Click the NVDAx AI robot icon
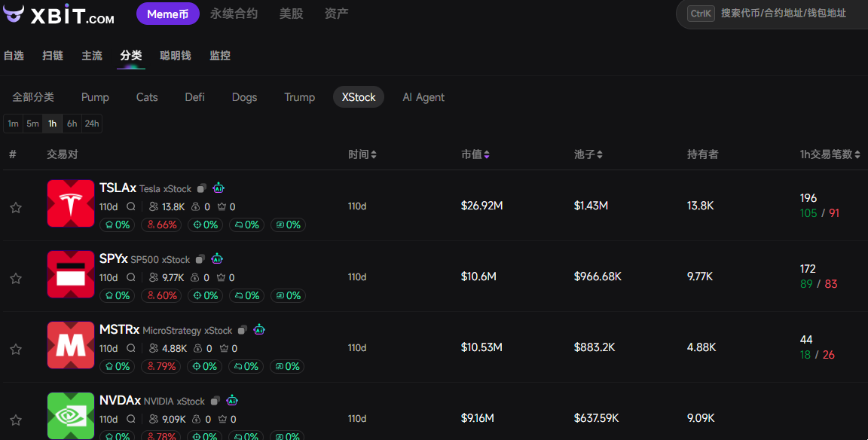 click(x=232, y=400)
